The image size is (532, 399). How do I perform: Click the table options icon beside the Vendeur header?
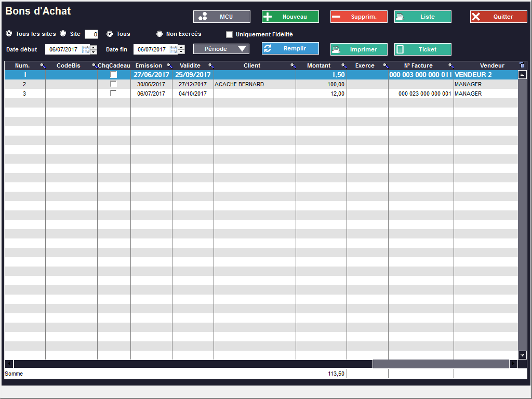[522, 65]
